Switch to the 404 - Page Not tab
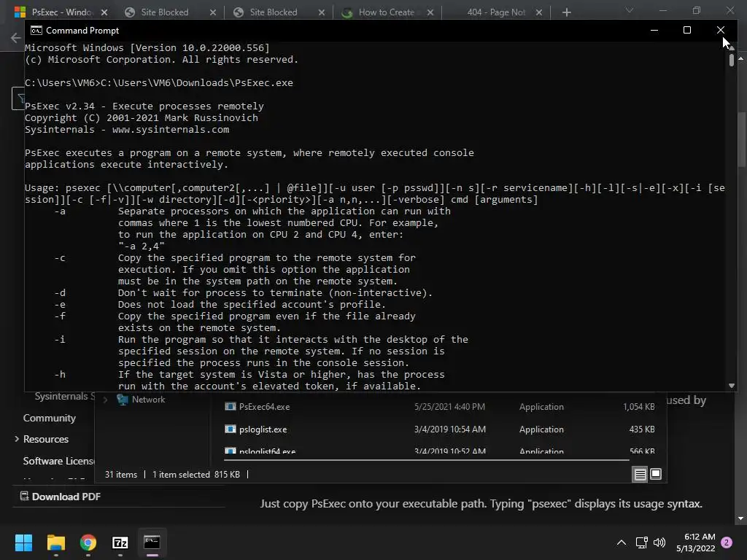 [496, 12]
